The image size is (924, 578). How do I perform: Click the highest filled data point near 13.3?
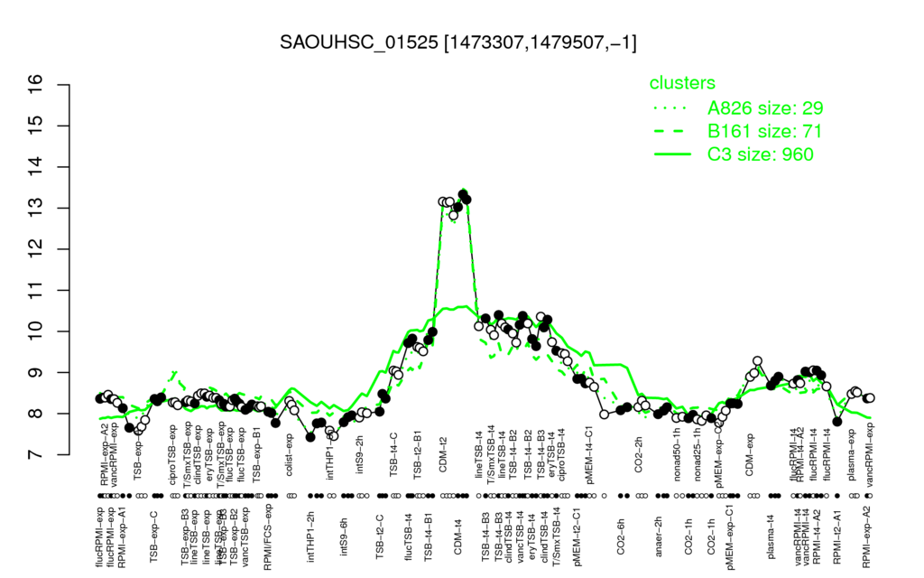click(463, 193)
